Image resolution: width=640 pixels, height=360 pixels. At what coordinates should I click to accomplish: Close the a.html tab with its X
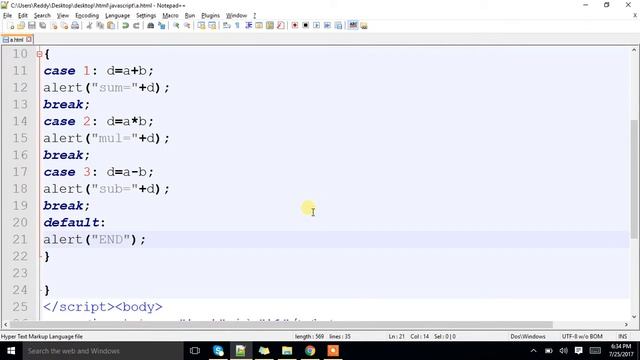coord(29,40)
